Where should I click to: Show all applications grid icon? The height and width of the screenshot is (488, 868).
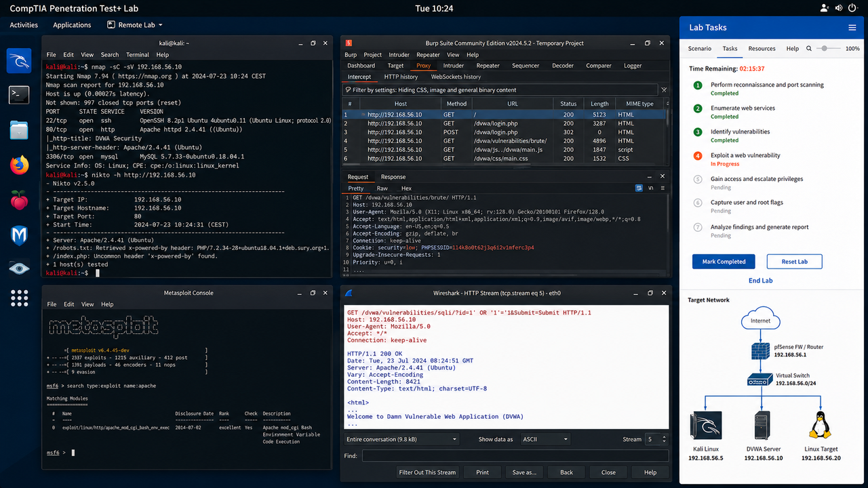point(19,298)
